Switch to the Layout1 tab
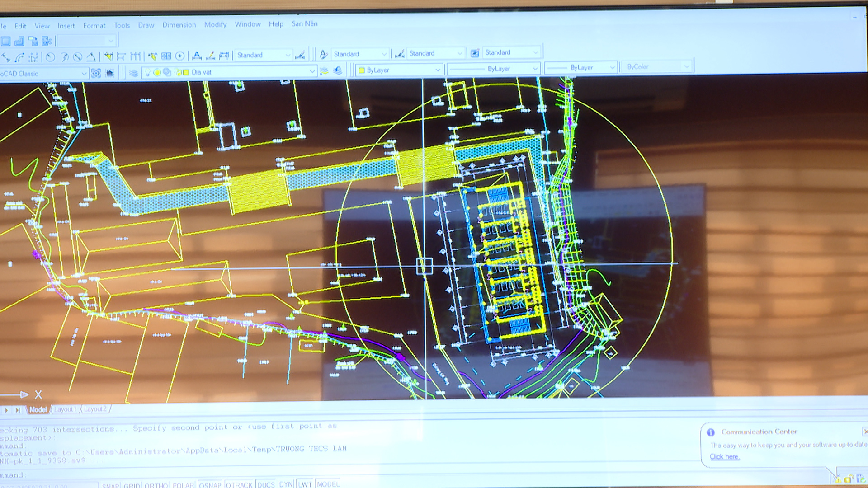 (65, 409)
